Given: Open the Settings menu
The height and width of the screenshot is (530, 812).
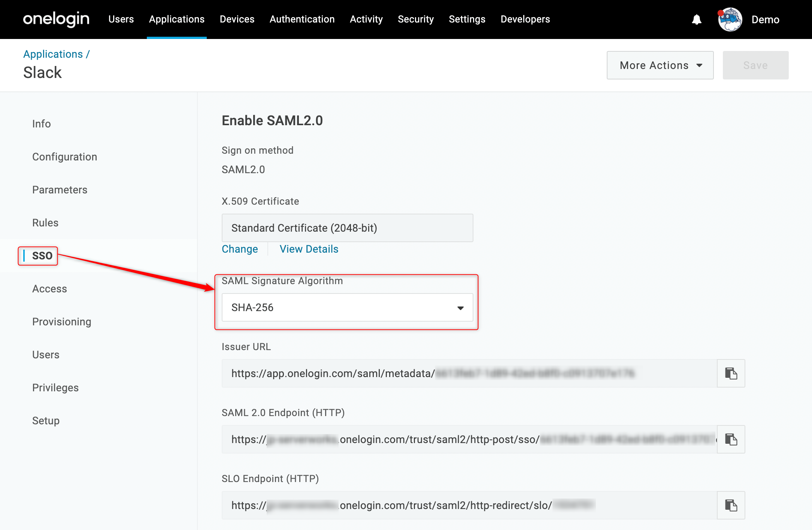Looking at the screenshot, I should pos(467,19).
